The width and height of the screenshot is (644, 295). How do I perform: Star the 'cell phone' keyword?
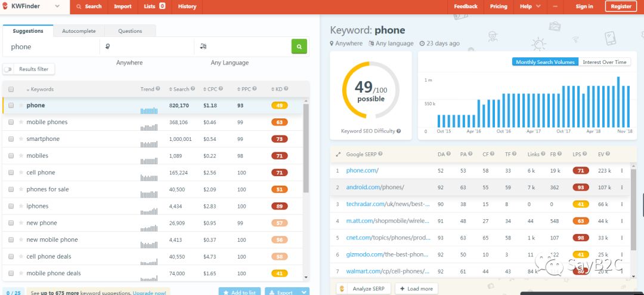point(20,173)
